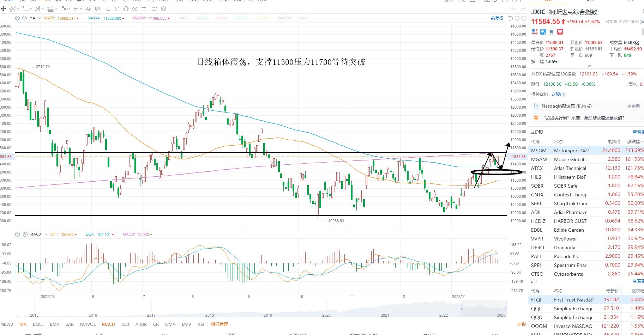Zoom in chart with plus icon
The image size is (644, 335).
pyautogui.click(x=524, y=18)
